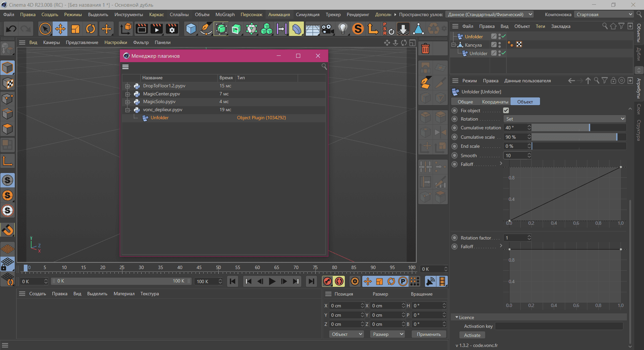The image size is (644, 350).
Task: Toggle Autokeying red circle icon
Action: point(339,281)
